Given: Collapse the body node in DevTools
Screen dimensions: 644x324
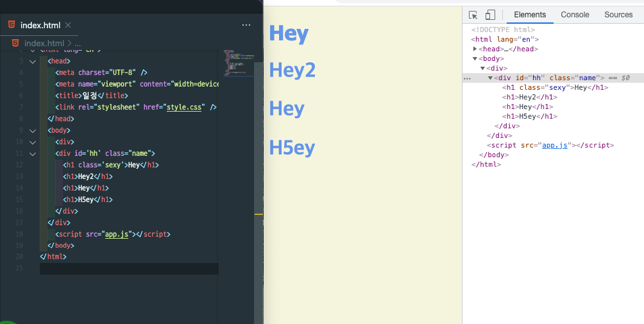Looking at the screenshot, I should pyautogui.click(x=475, y=59).
